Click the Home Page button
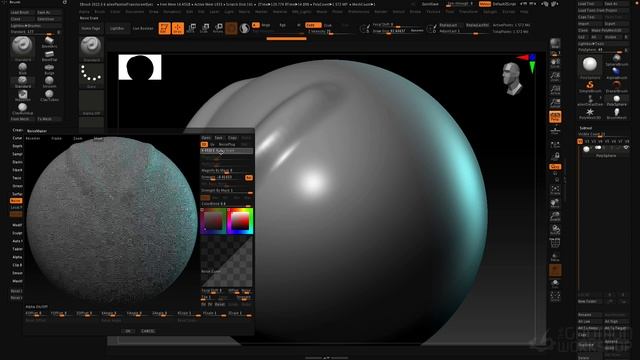 [91, 29]
